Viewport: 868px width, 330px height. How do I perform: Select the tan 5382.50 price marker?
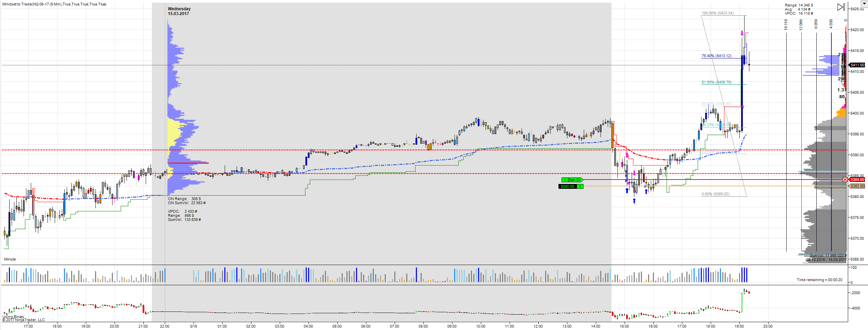click(x=857, y=186)
